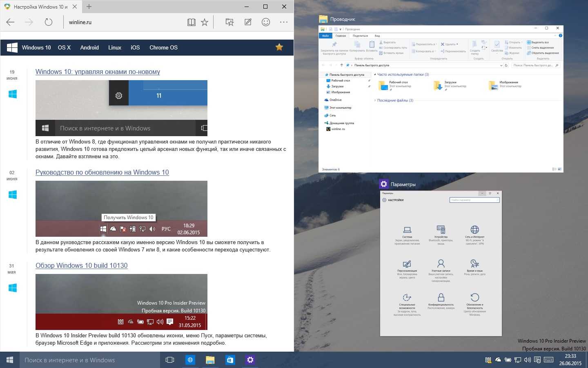588x368 pixels.
Task: Open a new Edge tab
Action: pyautogui.click(x=89, y=7)
